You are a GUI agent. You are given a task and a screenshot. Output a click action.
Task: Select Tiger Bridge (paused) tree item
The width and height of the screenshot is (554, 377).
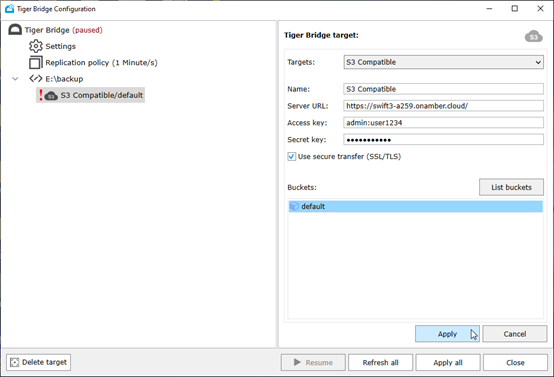point(64,30)
